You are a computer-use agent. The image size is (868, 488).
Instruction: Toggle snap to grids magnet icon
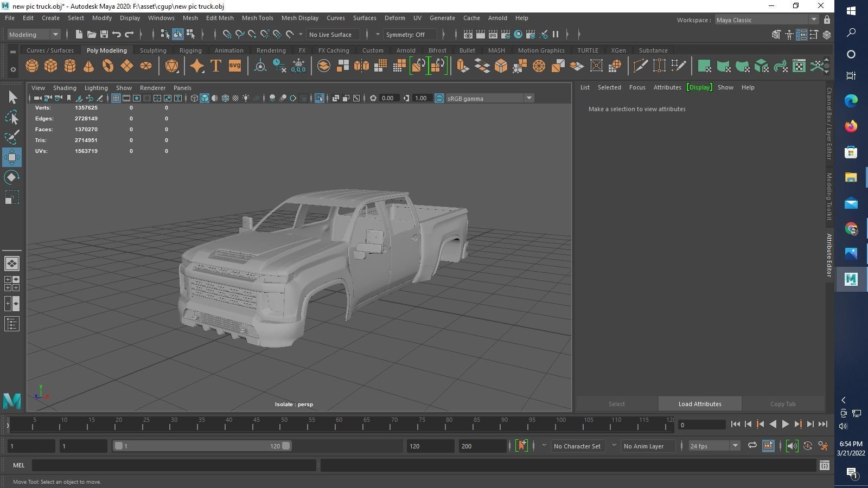227,34
